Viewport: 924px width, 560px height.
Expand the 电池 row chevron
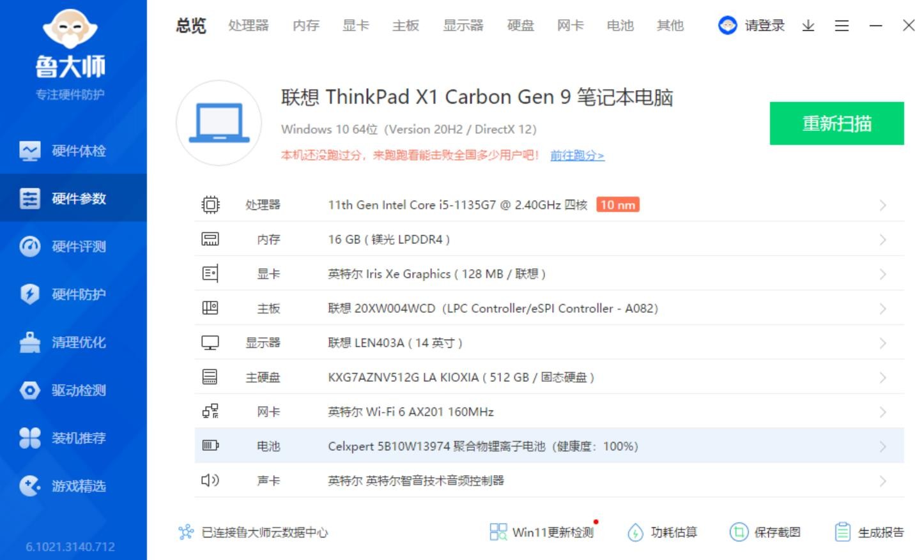[x=882, y=447]
